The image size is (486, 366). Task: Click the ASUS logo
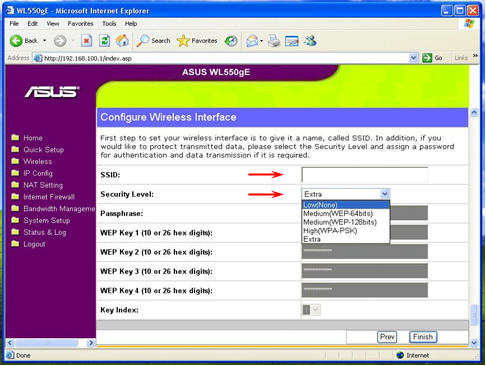click(x=52, y=92)
